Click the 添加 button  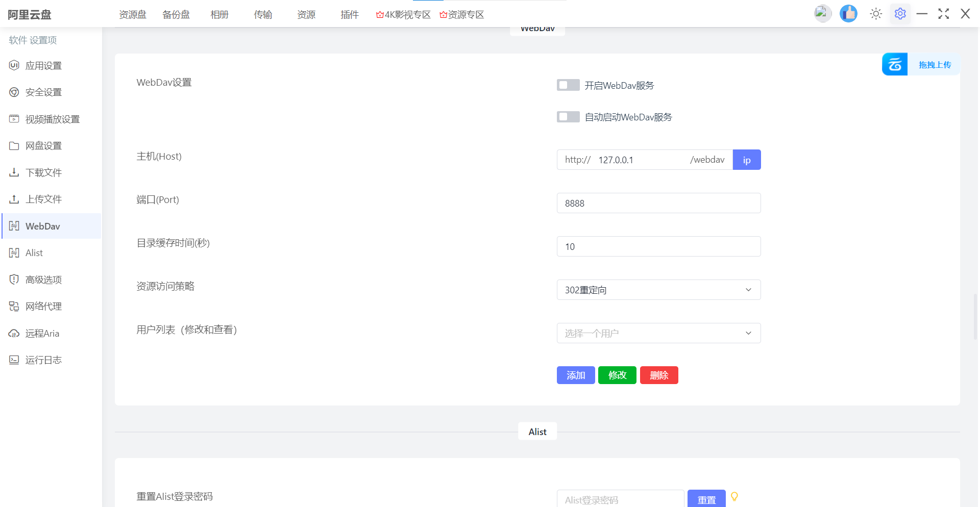point(576,375)
